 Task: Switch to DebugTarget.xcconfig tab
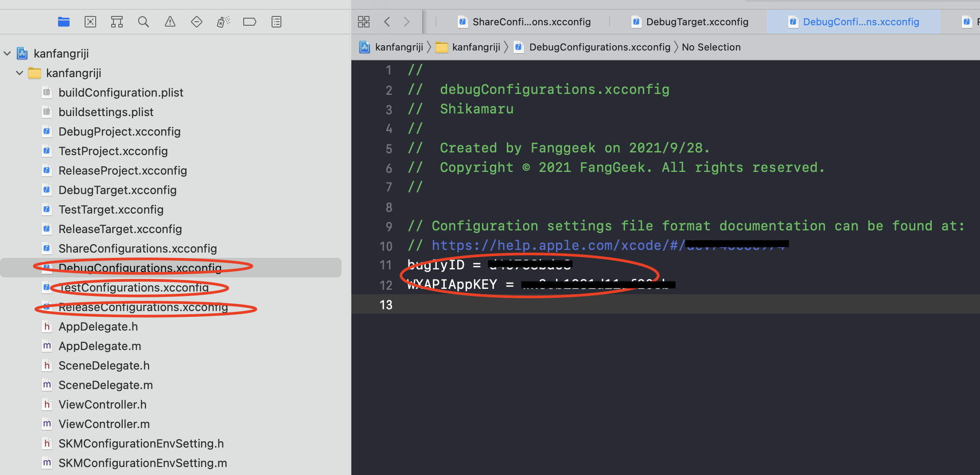pyautogui.click(x=691, y=22)
